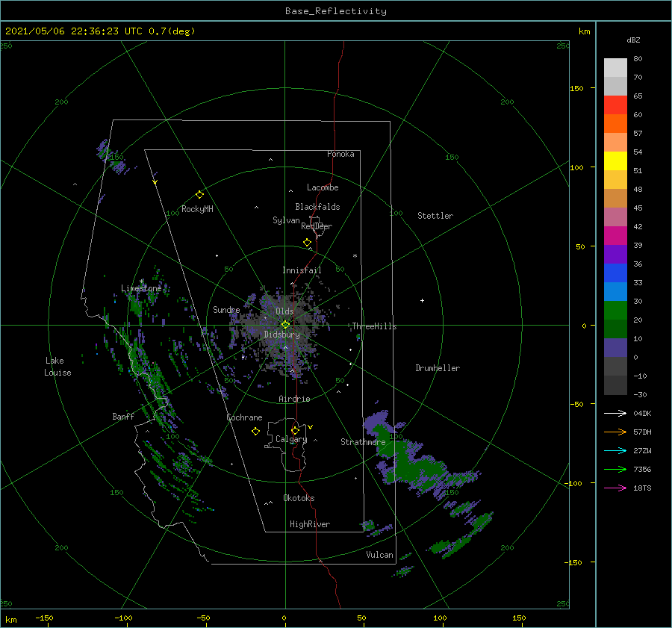Click the orange 57DM arrow in legend
The width and height of the screenshot is (672, 628).
click(x=615, y=432)
